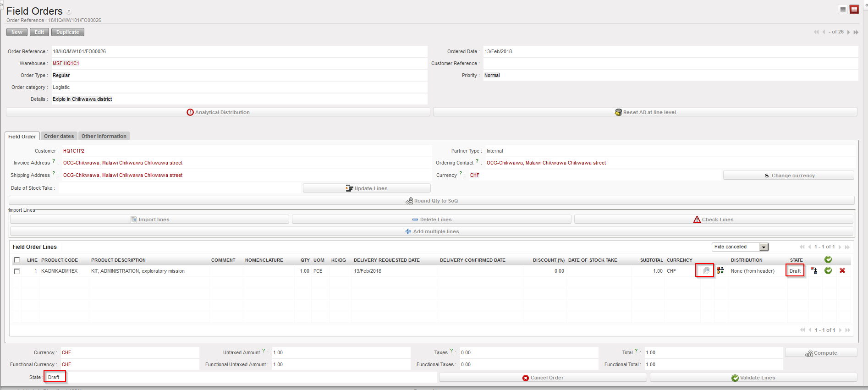Click the Duplicate button
This screenshot has height=390, width=868.
68,32
